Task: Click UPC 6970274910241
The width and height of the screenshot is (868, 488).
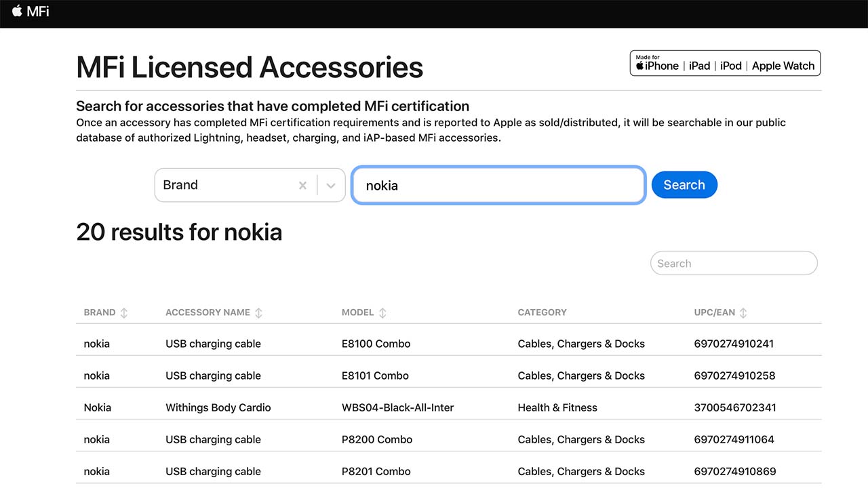Action: pyautogui.click(x=734, y=344)
